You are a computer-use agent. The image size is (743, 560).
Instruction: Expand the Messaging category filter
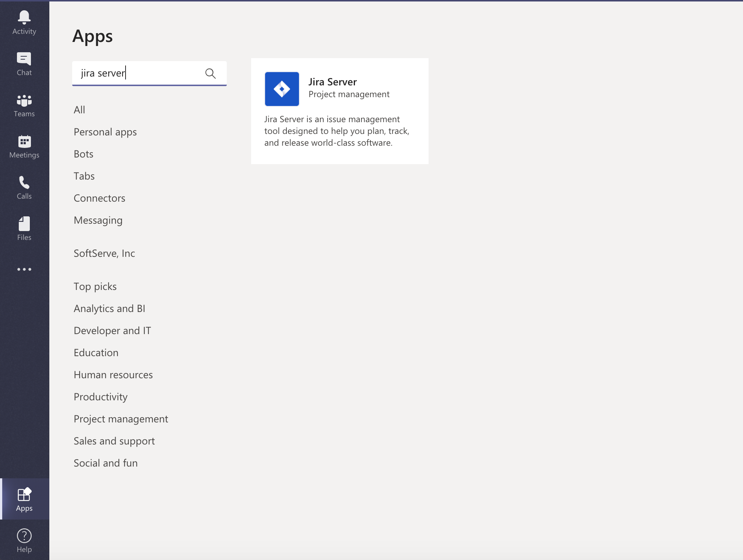pos(98,219)
